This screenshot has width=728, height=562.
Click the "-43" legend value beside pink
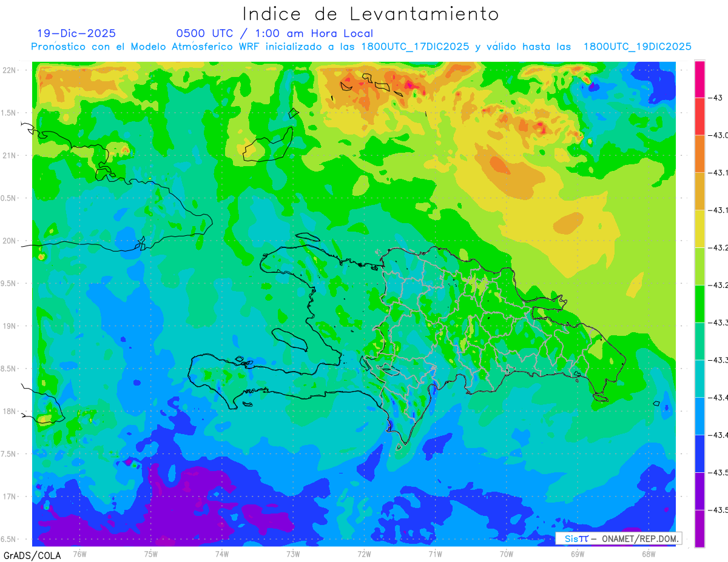(716, 97)
